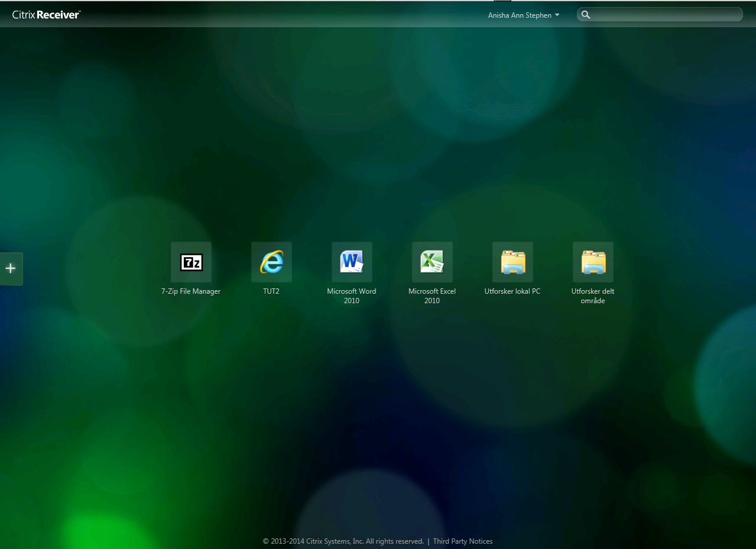Viewport: 756px width, 549px height.
Task: Open the TUT2 Internet Explorer icon
Action: point(271,262)
